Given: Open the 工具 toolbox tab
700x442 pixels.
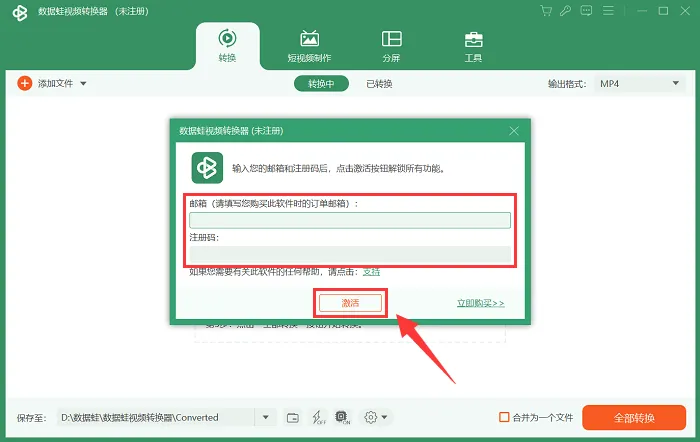Looking at the screenshot, I should 473,47.
